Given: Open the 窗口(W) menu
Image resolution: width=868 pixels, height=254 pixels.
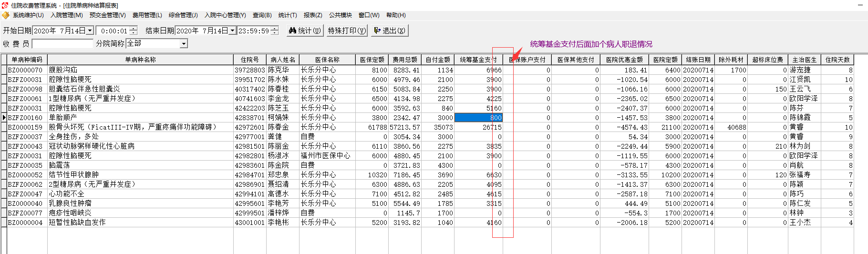Looking at the screenshot, I should pos(369,15).
